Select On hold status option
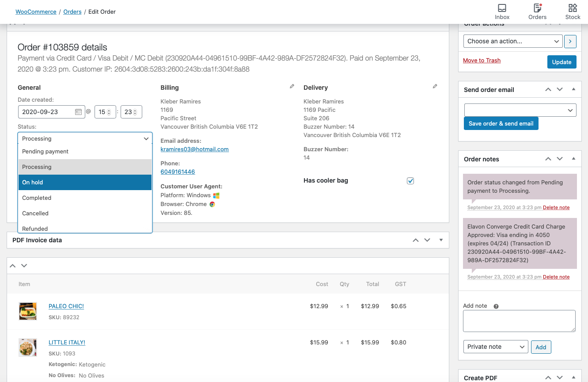Image resolution: width=588 pixels, height=382 pixels. [85, 182]
